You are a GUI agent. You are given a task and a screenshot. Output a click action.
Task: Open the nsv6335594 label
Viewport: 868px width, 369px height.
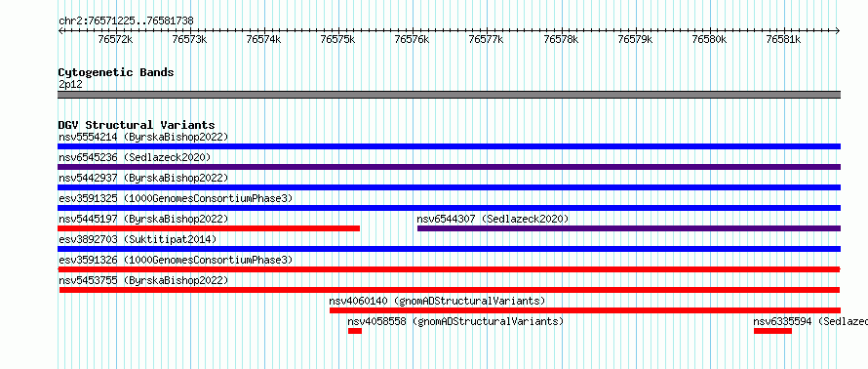point(810,321)
